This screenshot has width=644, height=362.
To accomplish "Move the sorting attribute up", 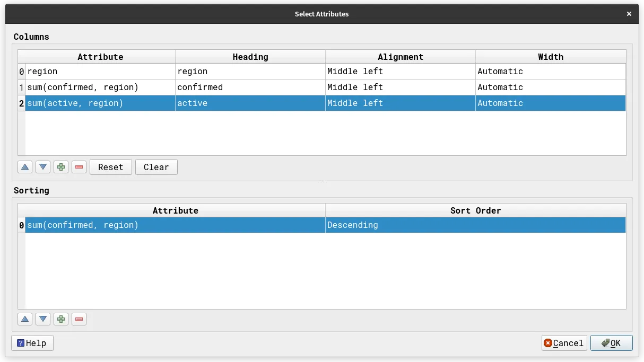I will (24, 319).
